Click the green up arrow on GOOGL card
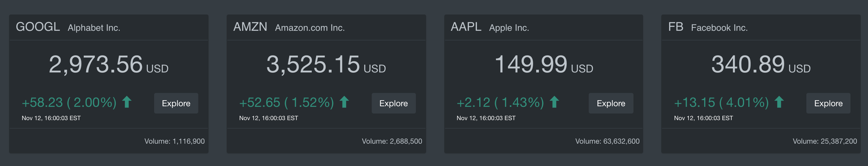 127,102
